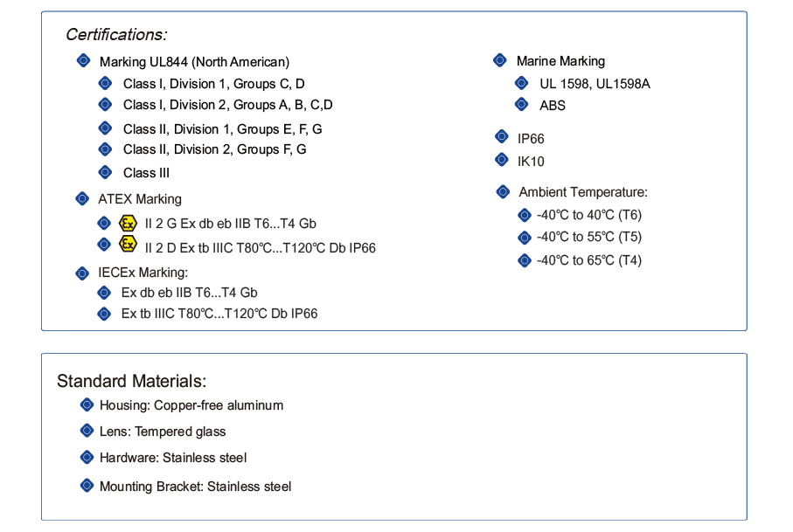This screenshot has height=532, width=793.
Task: Click text -40°C to 40°C (T6)
Action: (x=589, y=215)
